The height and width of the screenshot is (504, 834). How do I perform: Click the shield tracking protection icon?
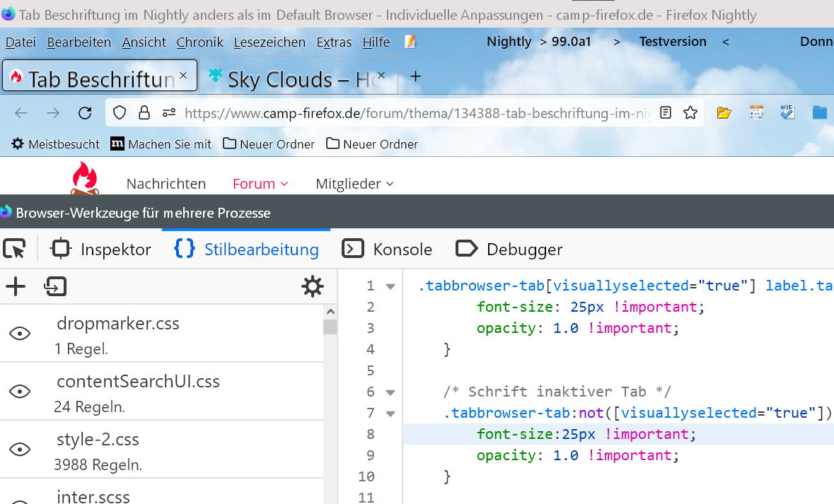(x=120, y=113)
